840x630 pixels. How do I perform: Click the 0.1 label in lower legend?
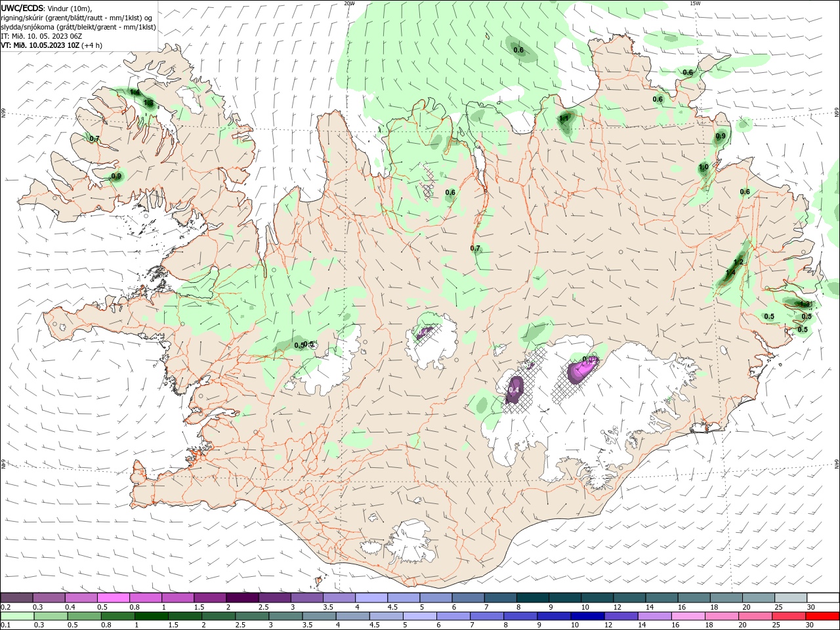tap(6, 625)
